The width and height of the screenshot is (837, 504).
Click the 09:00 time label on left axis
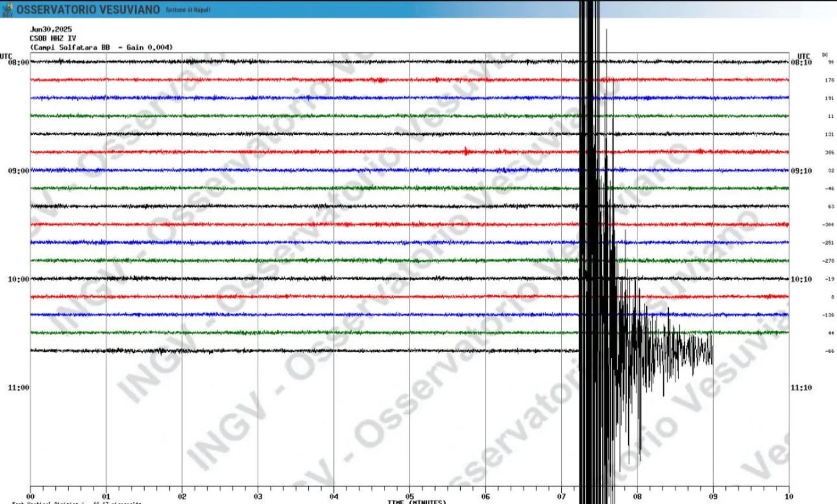tap(18, 171)
